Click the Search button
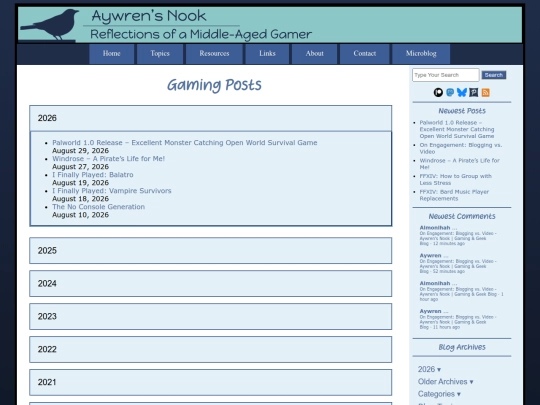This screenshot has height=405, width=540. 494,75
